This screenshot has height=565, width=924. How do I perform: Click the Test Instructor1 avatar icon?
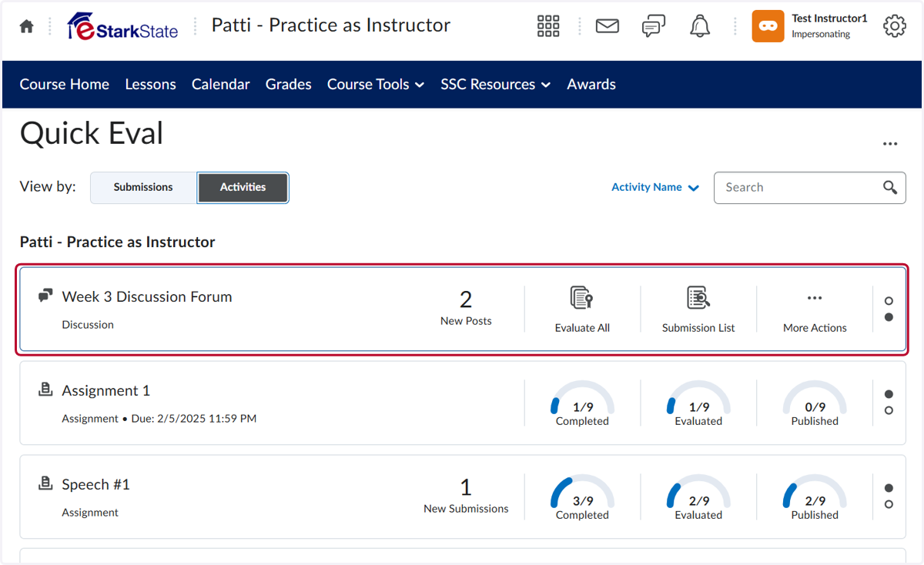[x=768, y=26]
